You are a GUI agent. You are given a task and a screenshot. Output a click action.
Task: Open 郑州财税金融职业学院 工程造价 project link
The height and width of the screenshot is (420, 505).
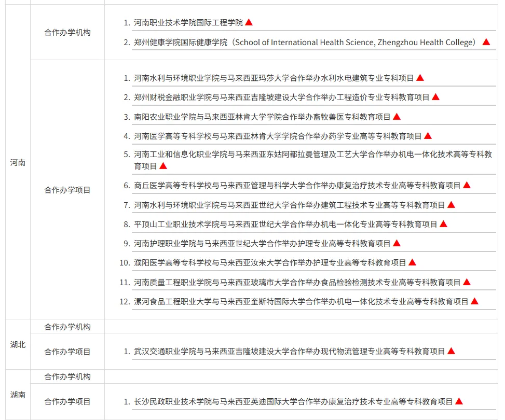282,97
